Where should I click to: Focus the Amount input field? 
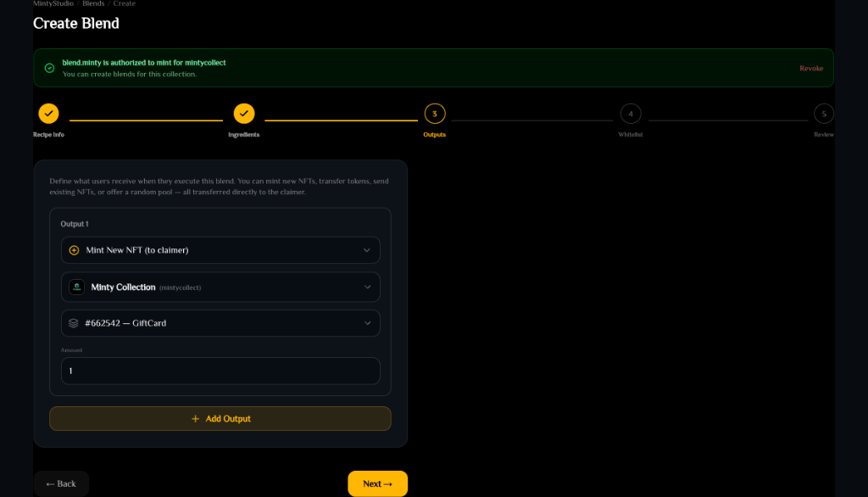[x=220, y=371]
